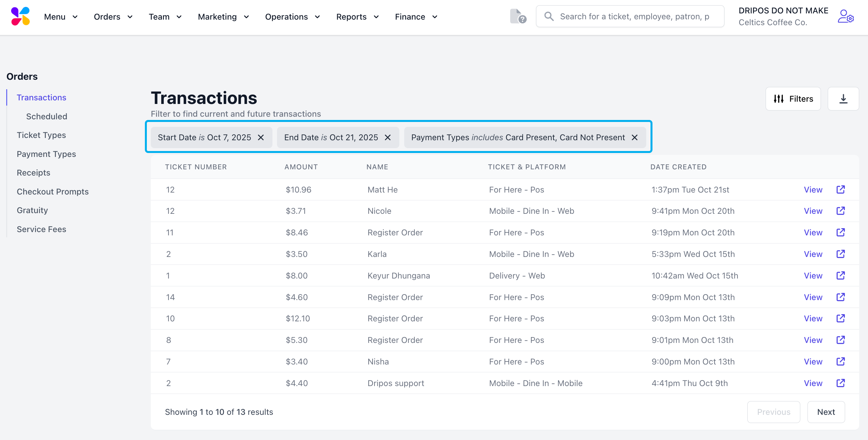Open Matt He ticket in new tab

coord(841,190)
